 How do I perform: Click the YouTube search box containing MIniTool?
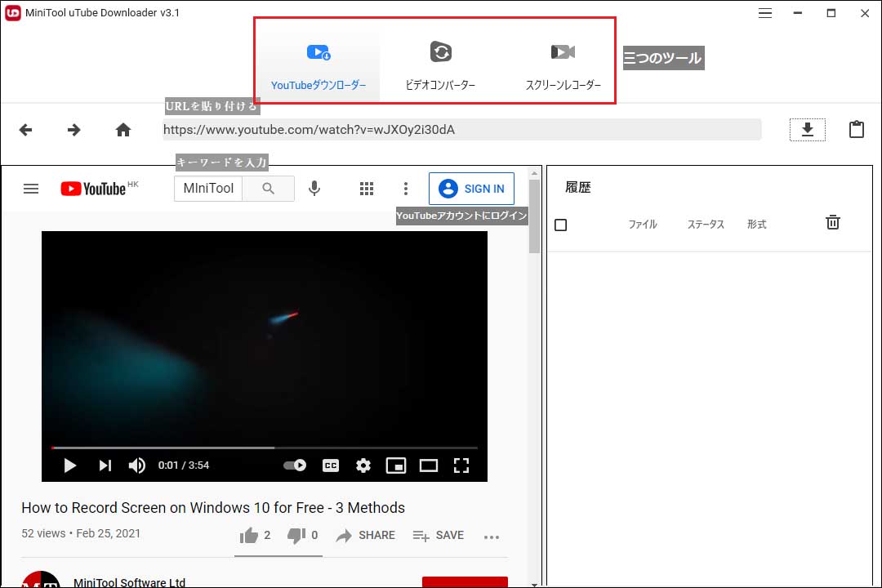pyautogui.click(x=208, y=189)
